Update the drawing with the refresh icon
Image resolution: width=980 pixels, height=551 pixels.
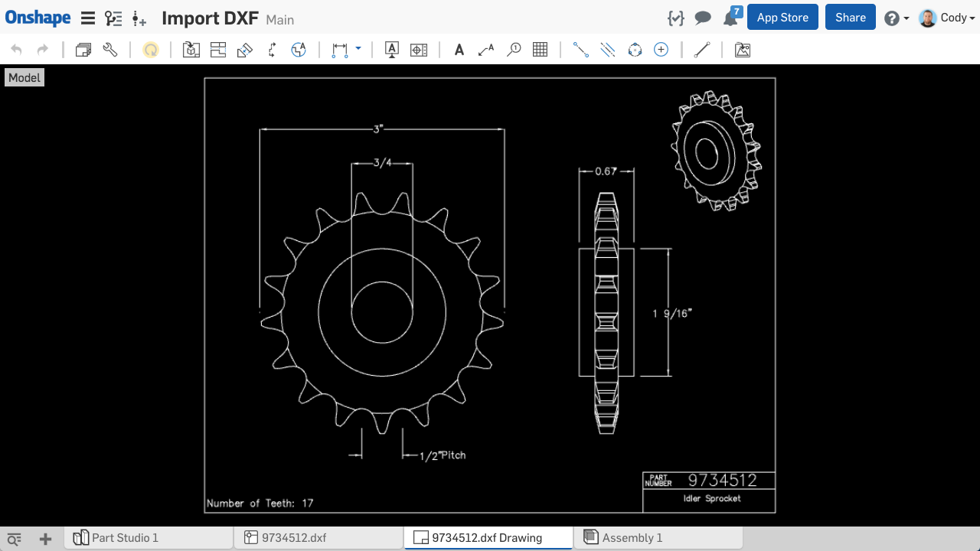pos(151,49)
